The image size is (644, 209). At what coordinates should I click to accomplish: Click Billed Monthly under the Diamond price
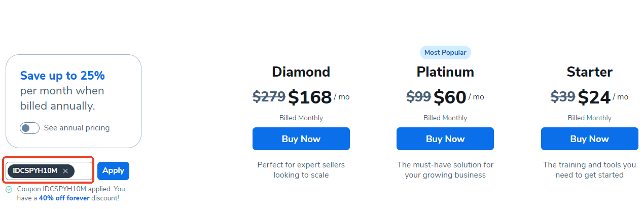[x=301, y=118]
